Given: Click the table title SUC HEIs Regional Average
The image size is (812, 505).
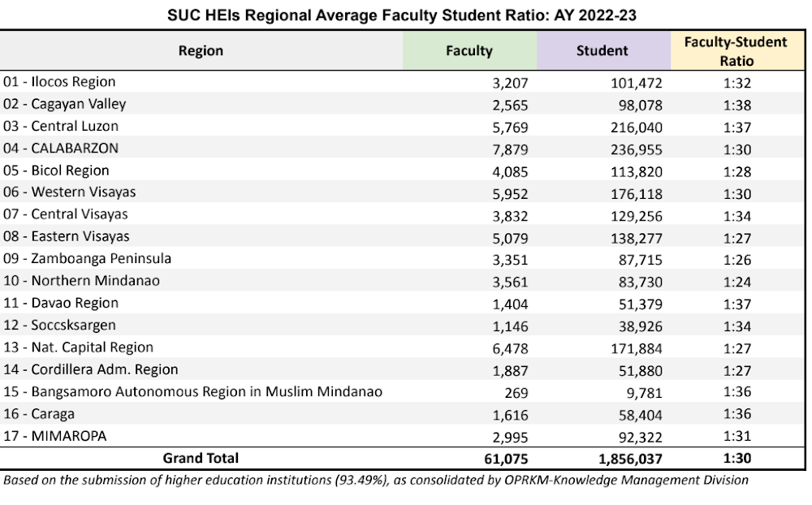Looking at the screenshot, I should coord(406,15).
